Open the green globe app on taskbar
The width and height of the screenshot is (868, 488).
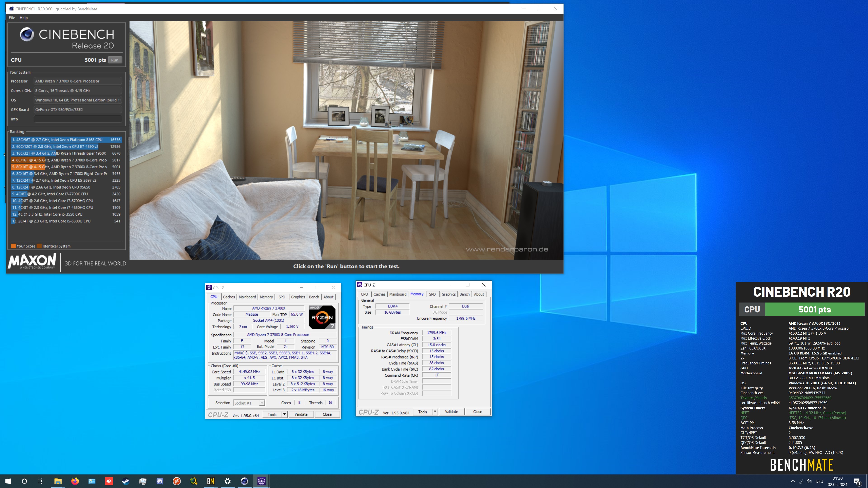[193, 481]
